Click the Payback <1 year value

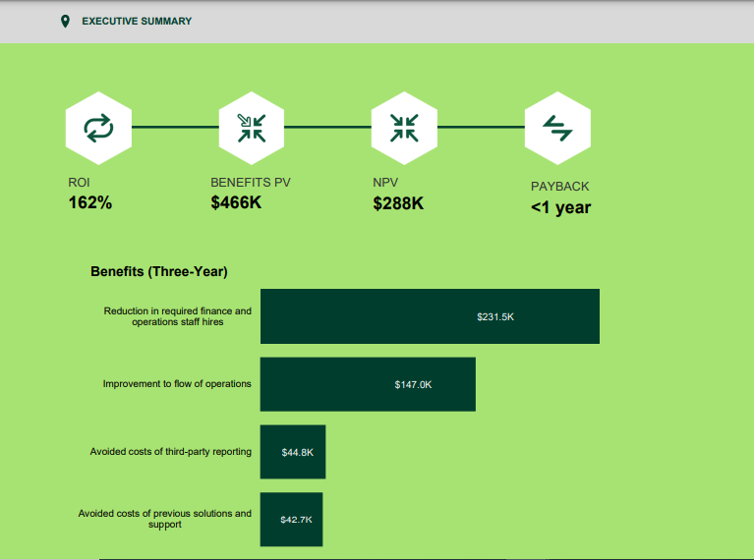(560, 207)
